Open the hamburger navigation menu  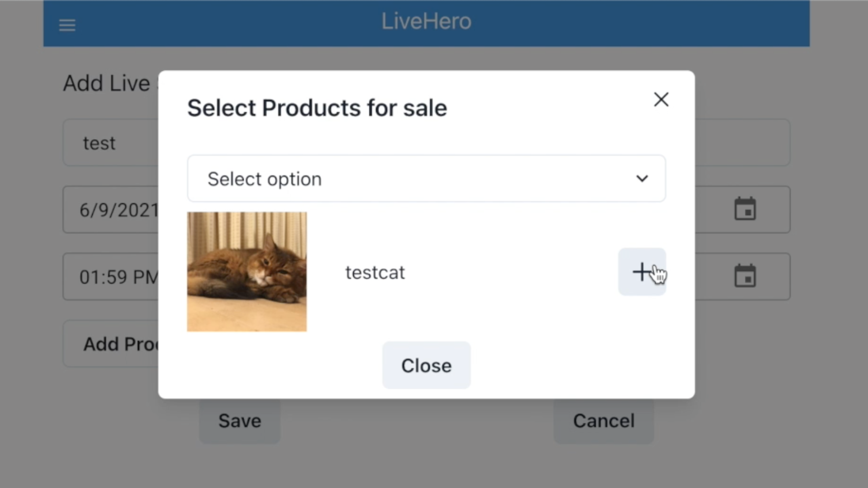click(x=67, y=24)
